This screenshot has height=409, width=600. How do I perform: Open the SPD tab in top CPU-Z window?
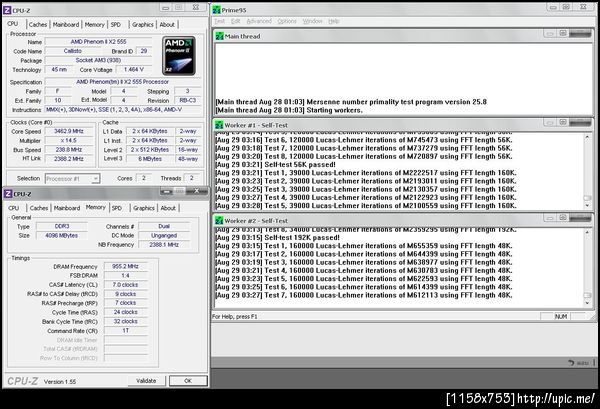pyautogui.click(x=116, y=24)
